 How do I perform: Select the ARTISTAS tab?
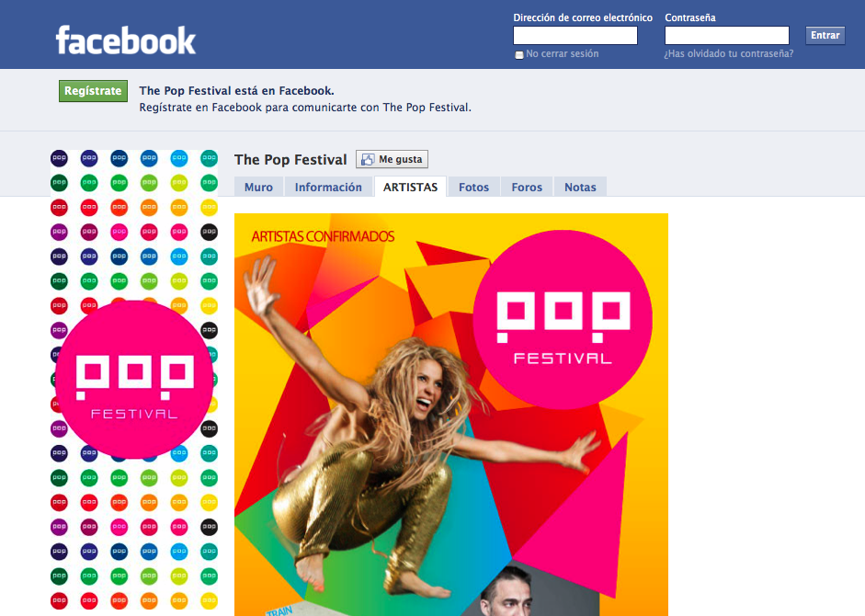[x=410, y=188]
